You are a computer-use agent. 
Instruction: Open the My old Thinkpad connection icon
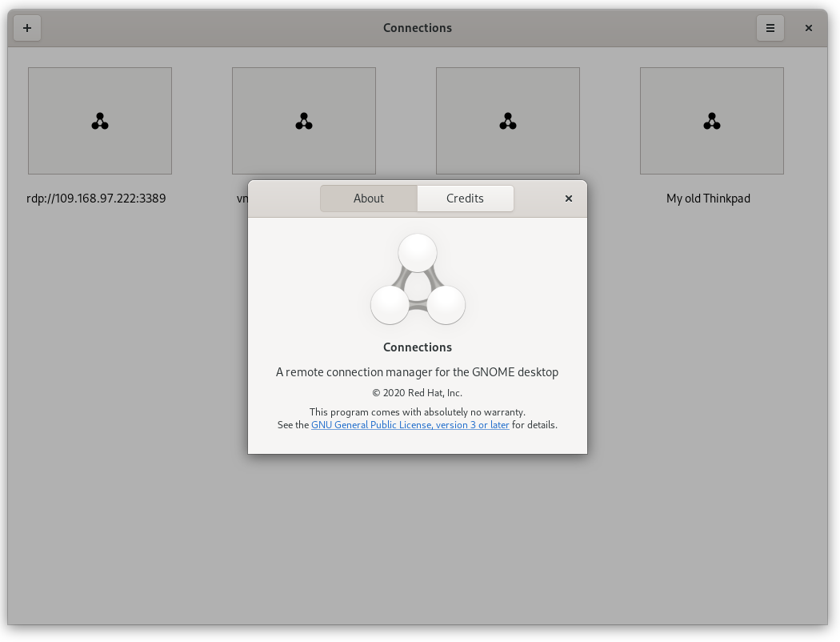[711, 121]
